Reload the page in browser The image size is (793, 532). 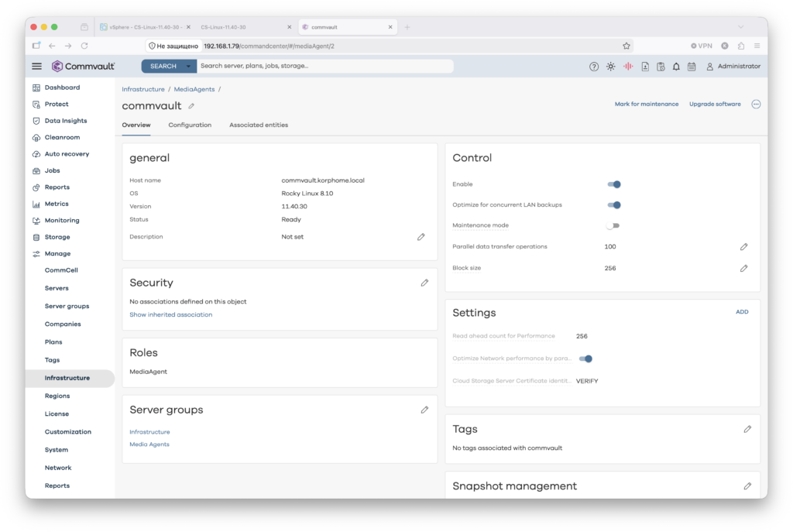point(84,46)
